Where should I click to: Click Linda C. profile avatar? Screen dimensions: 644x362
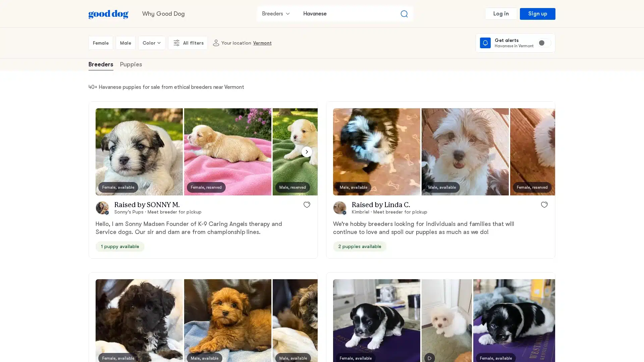click(339, 208)
